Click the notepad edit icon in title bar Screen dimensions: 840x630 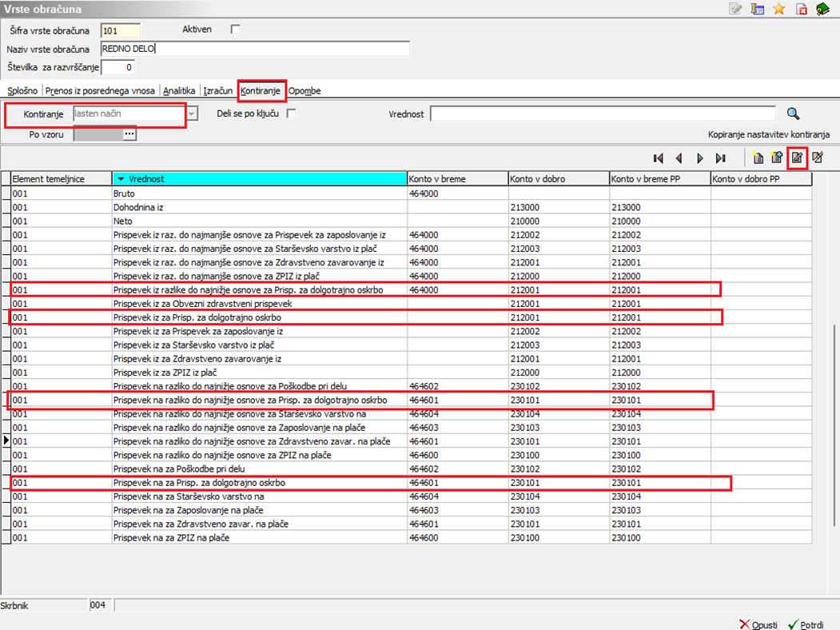(735, 9)
